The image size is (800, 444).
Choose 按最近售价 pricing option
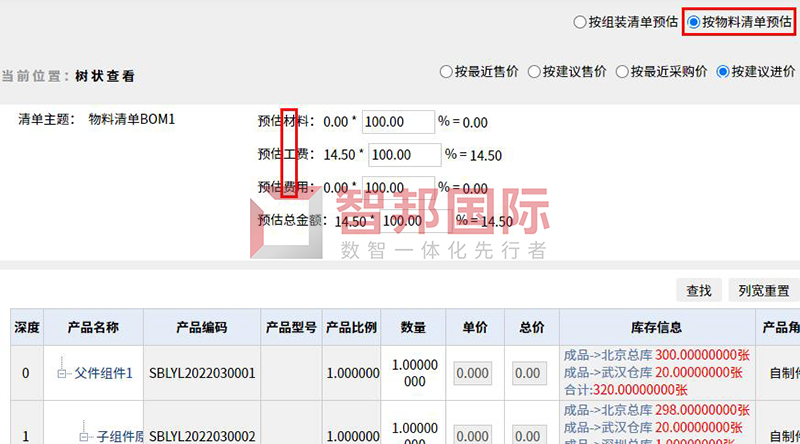(446, 72)
